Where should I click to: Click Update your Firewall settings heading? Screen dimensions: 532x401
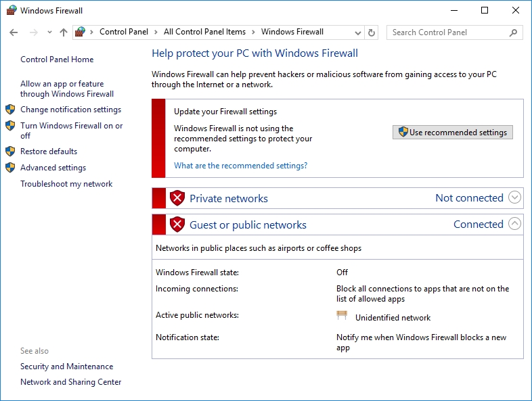[x=225, y=112]
